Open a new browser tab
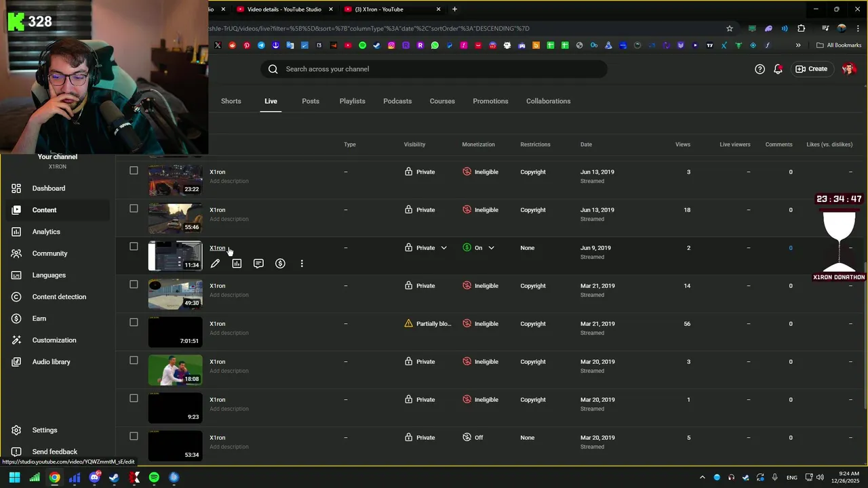This screenshot has width=868, height=488. tap(454, 9)
